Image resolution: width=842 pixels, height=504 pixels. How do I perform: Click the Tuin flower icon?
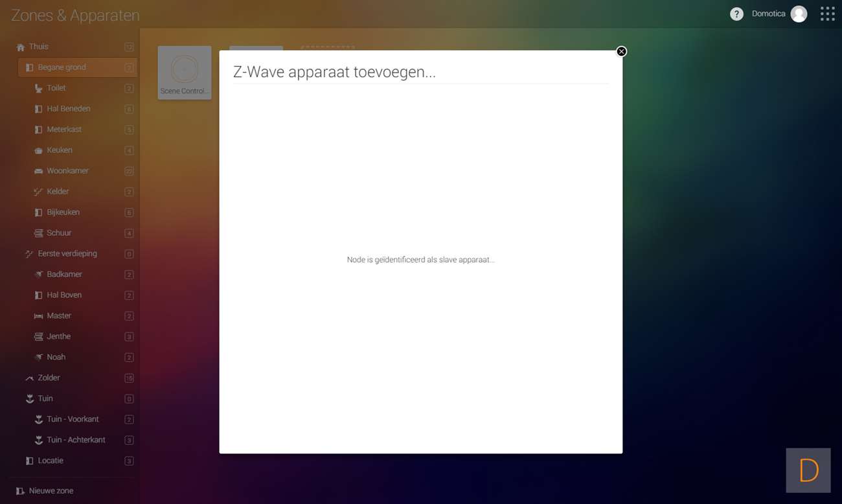pos(29,399)
